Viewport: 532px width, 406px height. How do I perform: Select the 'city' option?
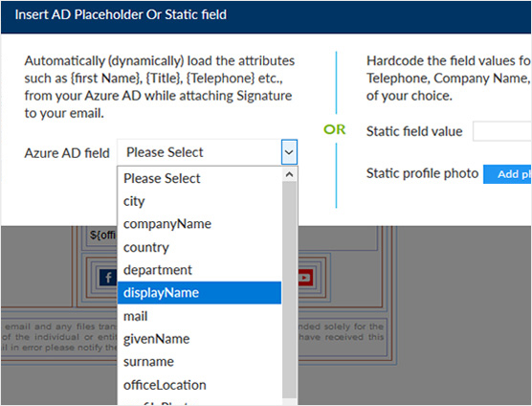click(199, 201)
